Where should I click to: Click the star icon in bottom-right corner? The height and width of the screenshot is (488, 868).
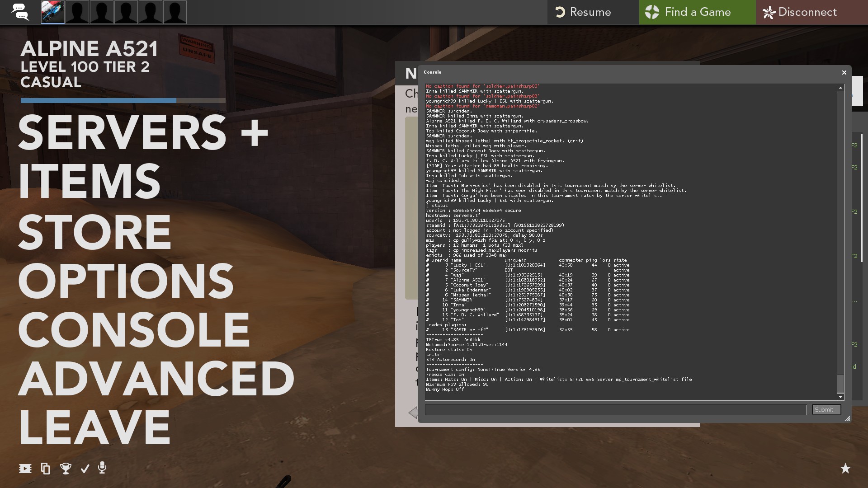pos(845,469)
